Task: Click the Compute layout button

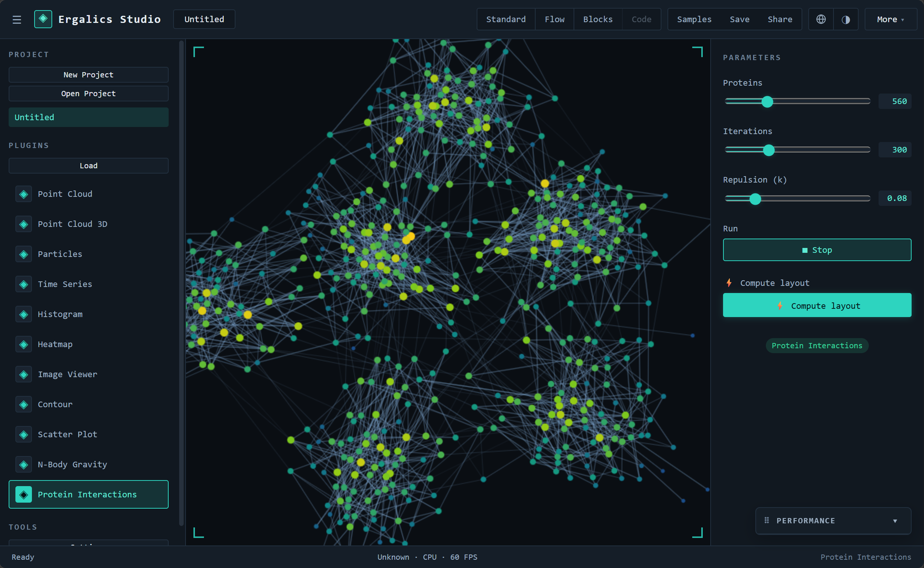Action: coord(817,305)
